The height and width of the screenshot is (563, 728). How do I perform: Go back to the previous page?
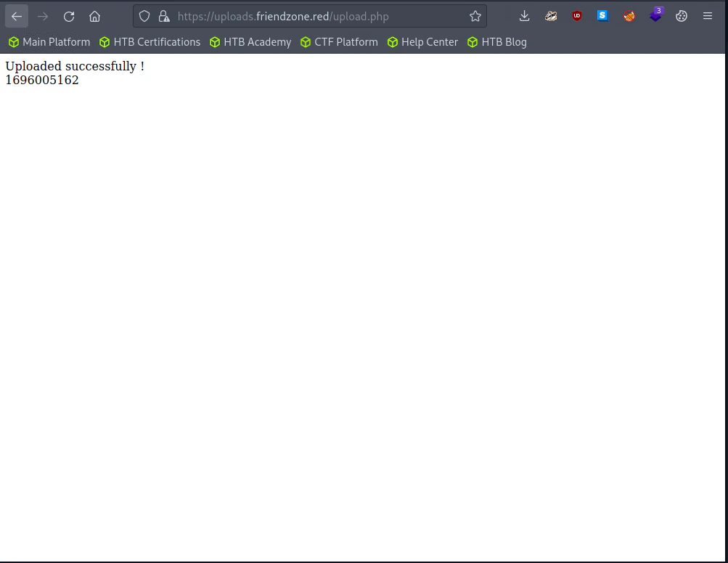tap(17, 17)
